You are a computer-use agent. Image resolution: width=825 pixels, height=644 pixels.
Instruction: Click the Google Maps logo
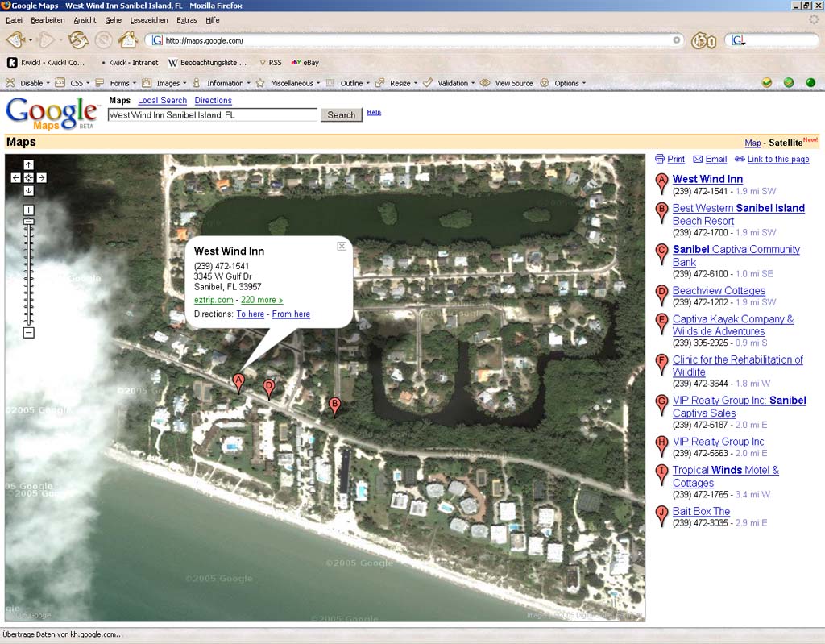click(52, 113)
